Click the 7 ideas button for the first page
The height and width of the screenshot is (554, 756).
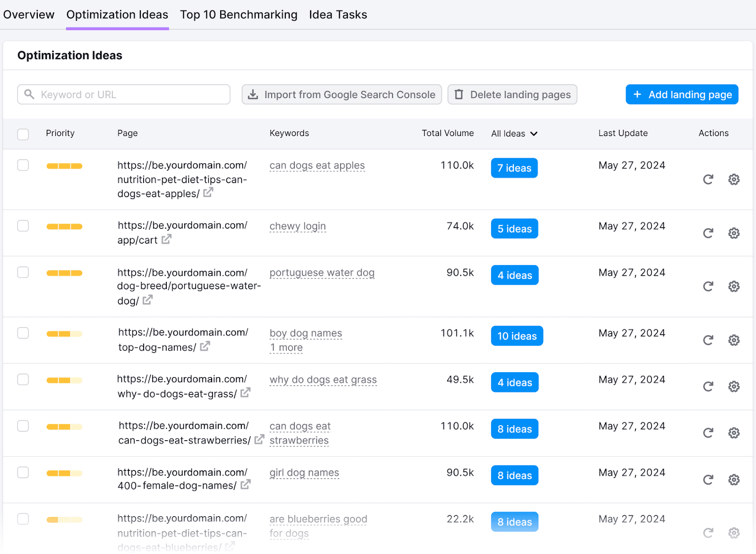(x=514, y=168)
